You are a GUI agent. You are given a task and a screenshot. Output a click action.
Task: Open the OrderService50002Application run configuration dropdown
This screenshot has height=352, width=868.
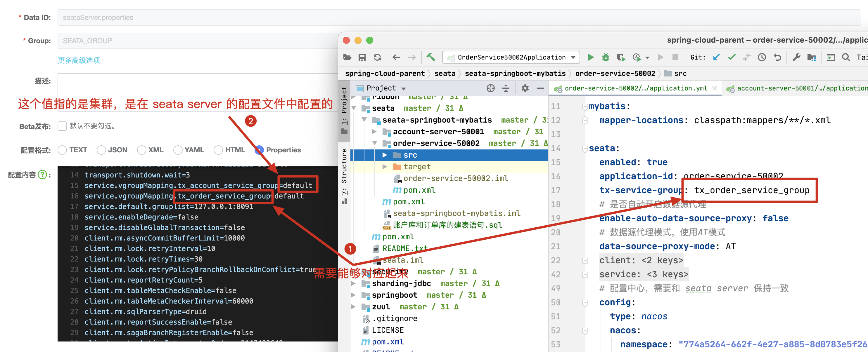point(511,57)
